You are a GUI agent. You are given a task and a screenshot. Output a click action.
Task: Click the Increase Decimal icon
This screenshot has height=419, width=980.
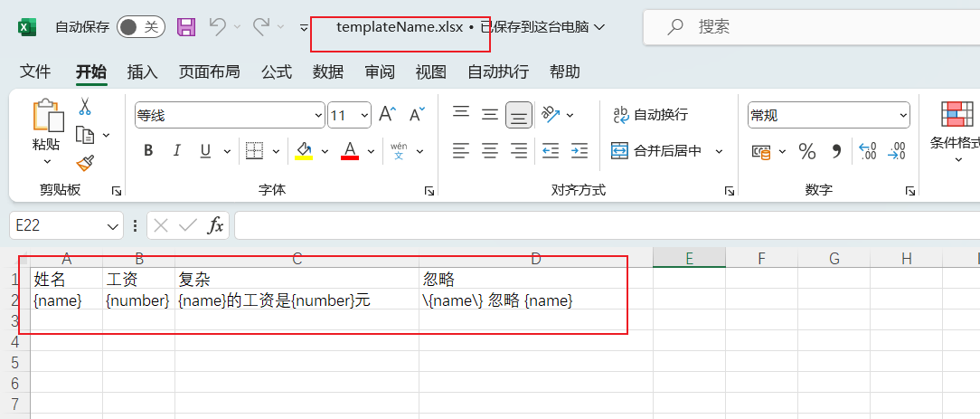(867, 151)
